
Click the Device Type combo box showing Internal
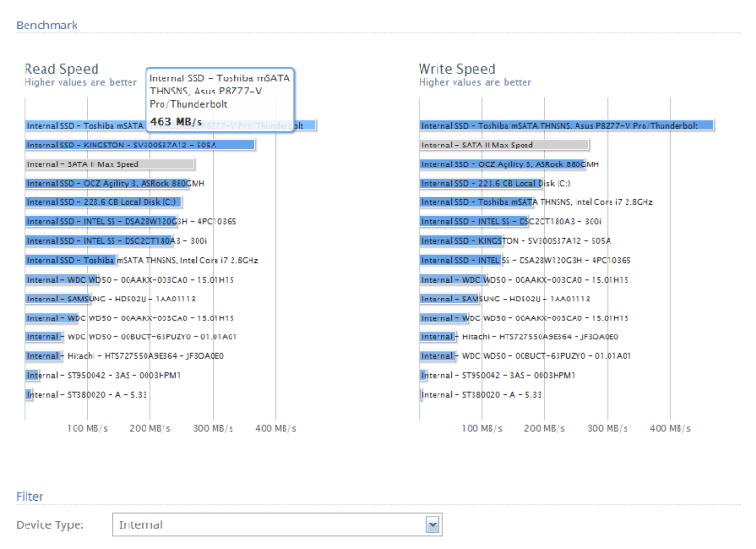(278, 524)
